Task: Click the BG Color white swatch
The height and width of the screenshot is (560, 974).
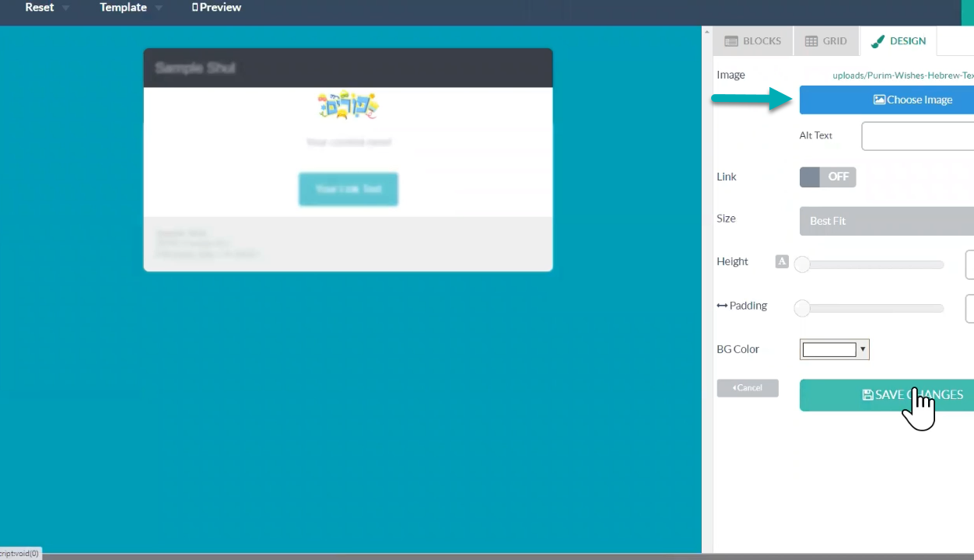Action: (x=829, y=350)
